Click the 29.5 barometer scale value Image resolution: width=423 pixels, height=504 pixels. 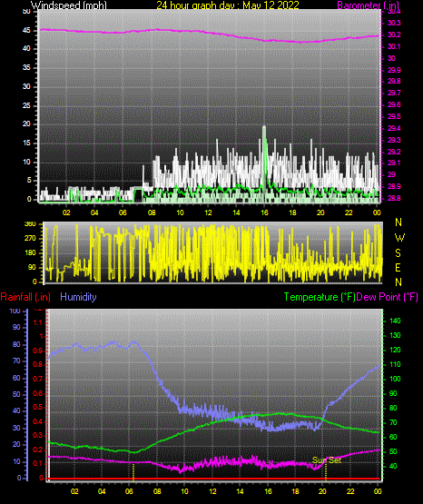click(x=394, y=116)
